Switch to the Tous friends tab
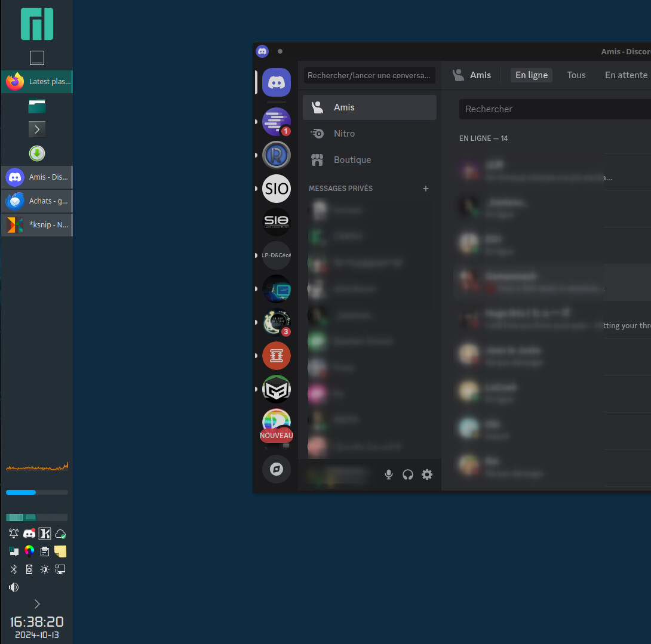 576,75
